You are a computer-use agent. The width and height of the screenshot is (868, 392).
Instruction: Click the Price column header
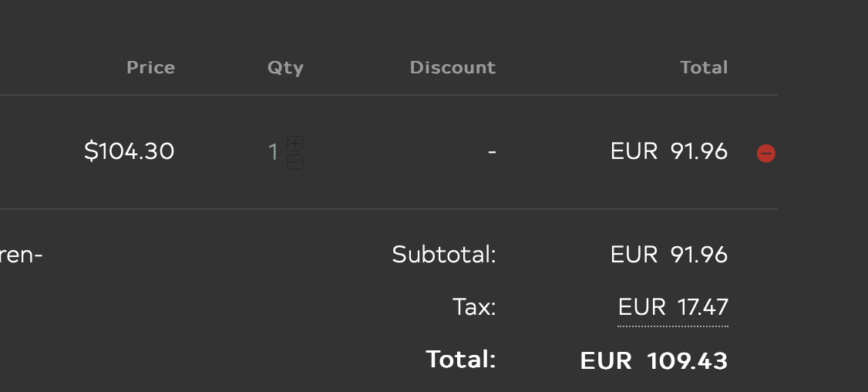click(x=150, y=68)
